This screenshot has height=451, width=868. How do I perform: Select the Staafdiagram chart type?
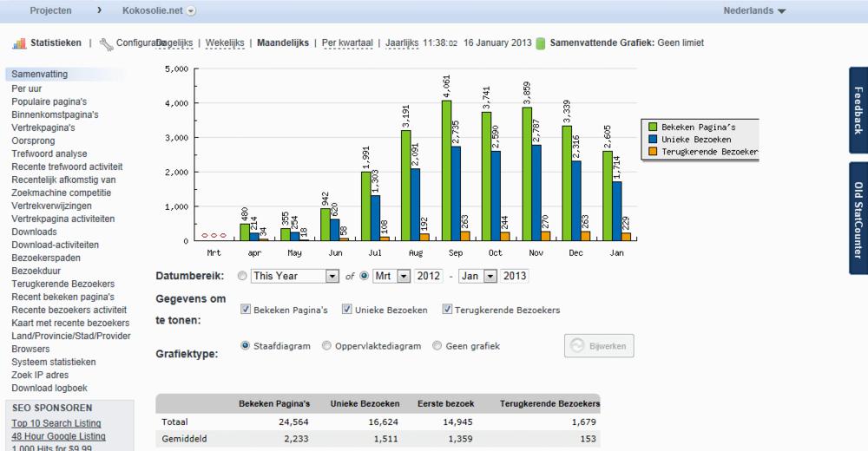[x=246, y=345]
